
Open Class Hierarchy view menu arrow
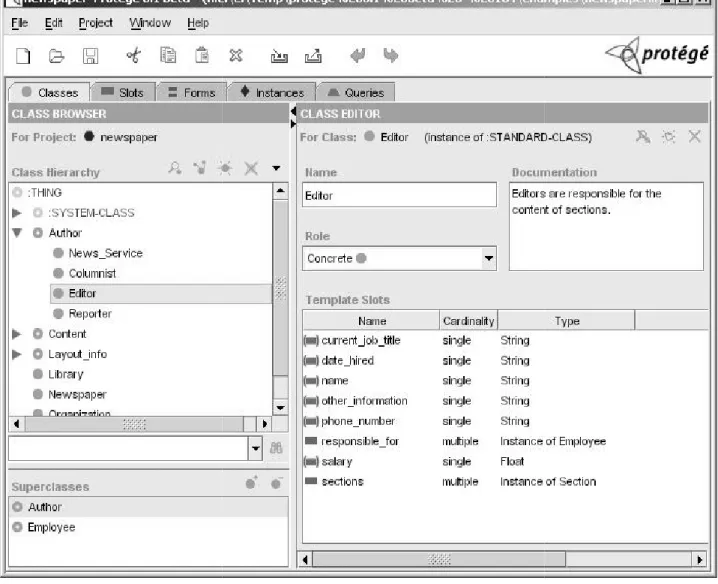276,168
